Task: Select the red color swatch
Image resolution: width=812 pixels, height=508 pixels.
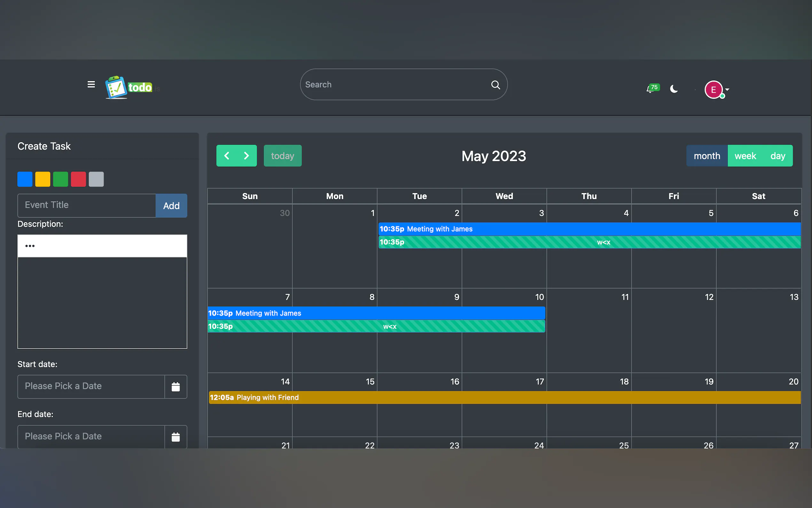Action: [78, 179]
